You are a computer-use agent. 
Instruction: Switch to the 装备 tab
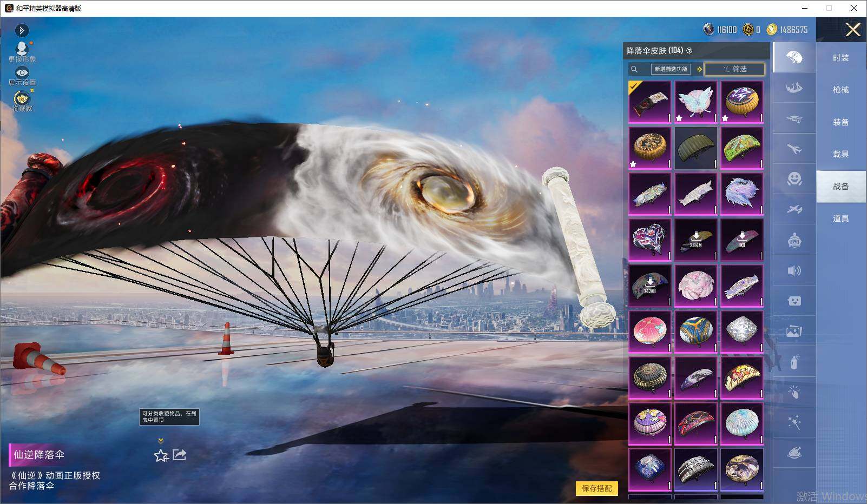click(841, 122)
